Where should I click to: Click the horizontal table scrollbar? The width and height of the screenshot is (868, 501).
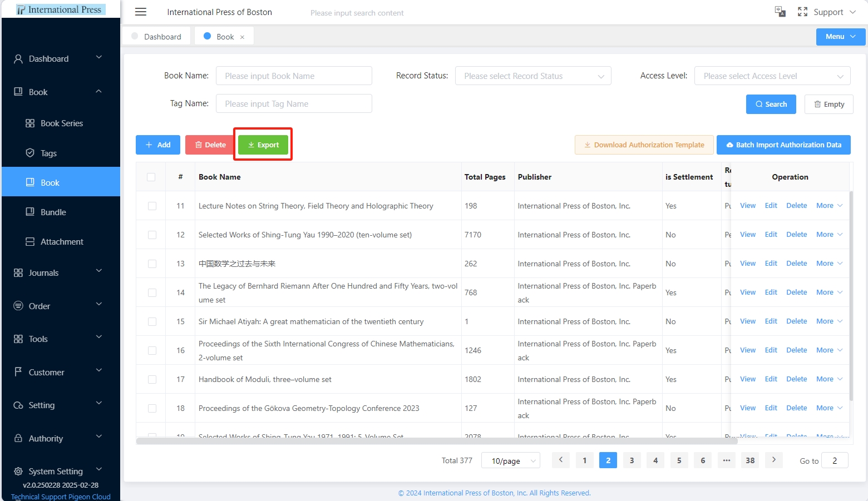coord(437,441)
